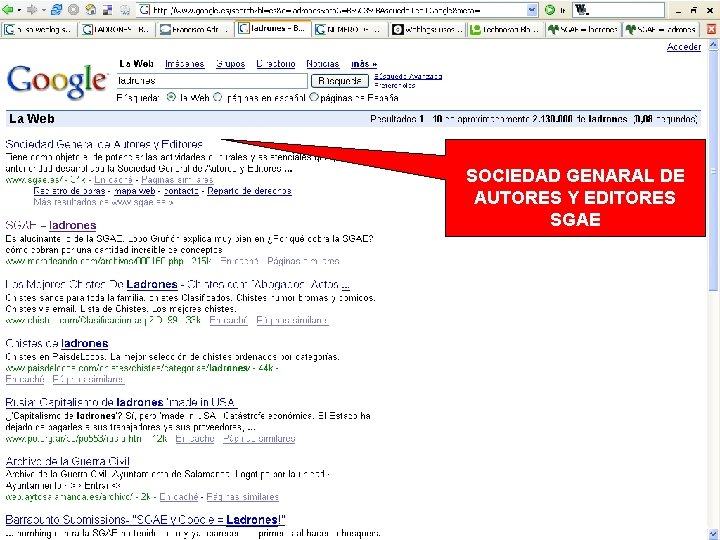
Task: Click the Google search box containing ladrones
Action: coord(212,81)
